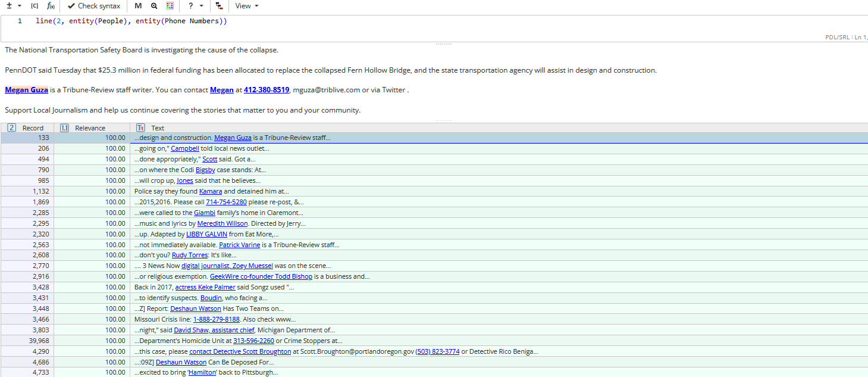Open the question mark help dropdown
868x377 pixels.
tap(195, 6)
